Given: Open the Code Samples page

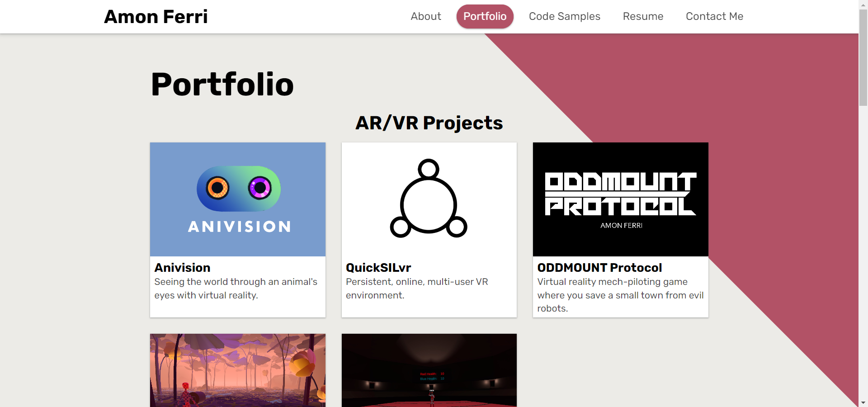Looking at the screenshot, I should click(565, 16).
